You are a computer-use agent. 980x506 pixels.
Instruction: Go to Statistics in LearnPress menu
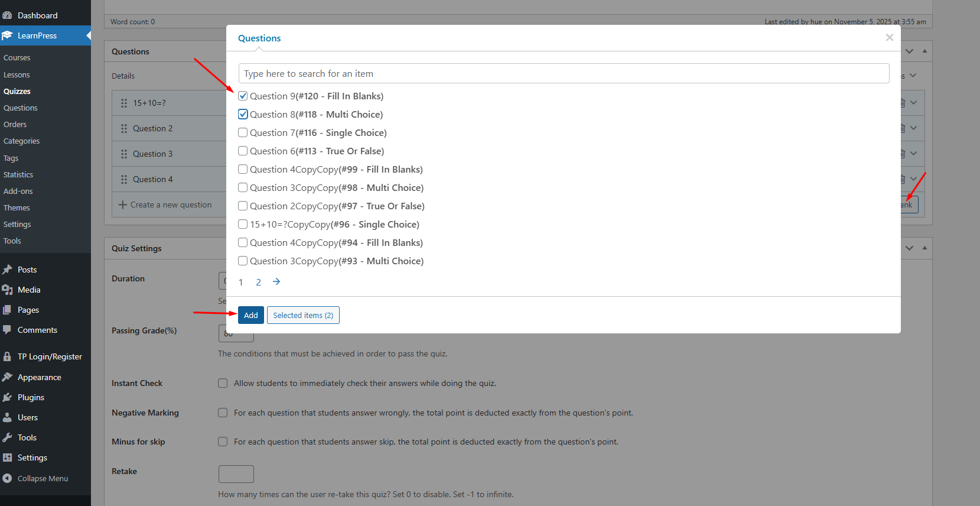(x=18, y=175)
